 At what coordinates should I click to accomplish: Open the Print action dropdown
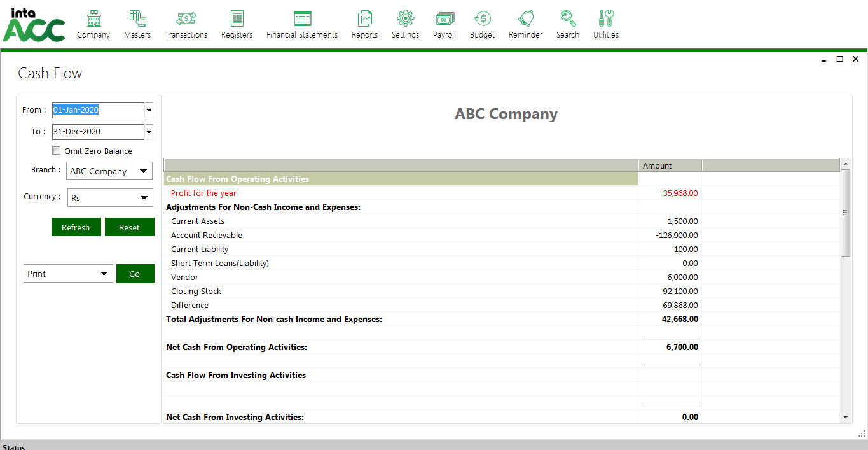[x=68, y=274]
